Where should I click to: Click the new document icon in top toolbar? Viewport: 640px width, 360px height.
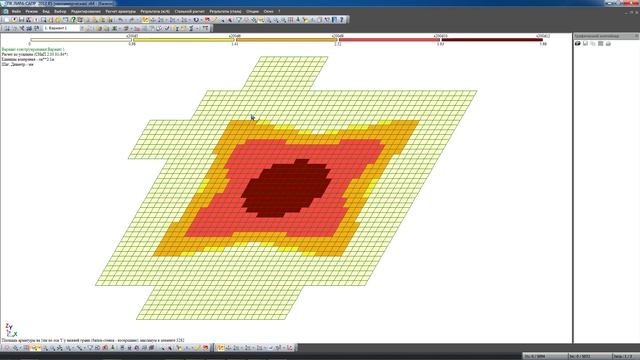[7, 20]
